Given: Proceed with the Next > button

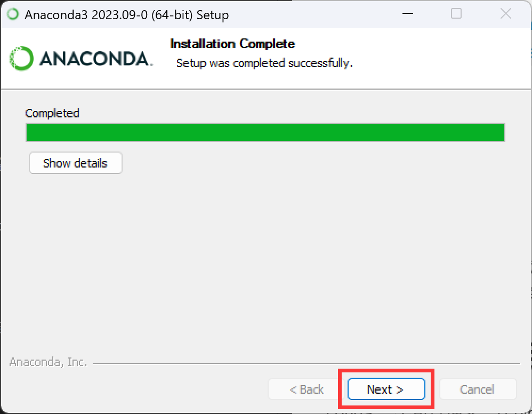Looking at the screenshot, I should (386, 389).
